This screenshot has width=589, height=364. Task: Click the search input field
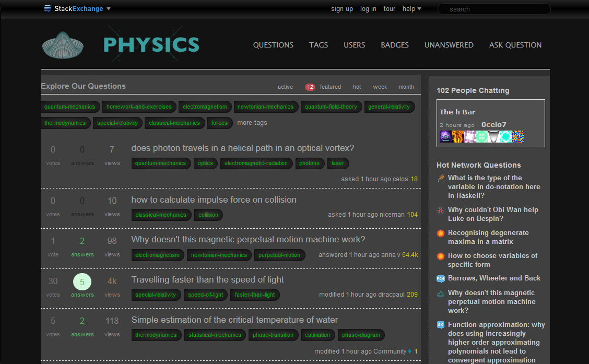(x=496, y=9)
